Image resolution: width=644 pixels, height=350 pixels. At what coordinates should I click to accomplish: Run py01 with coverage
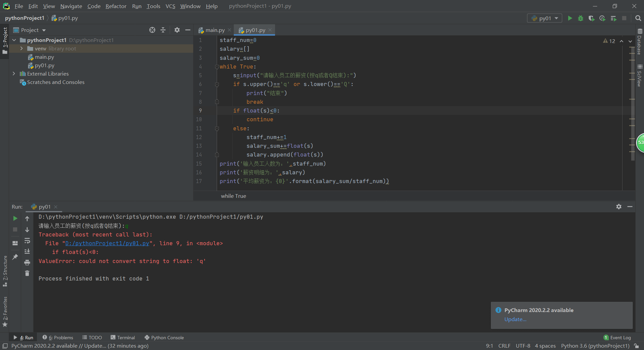(x=591, y=18)
